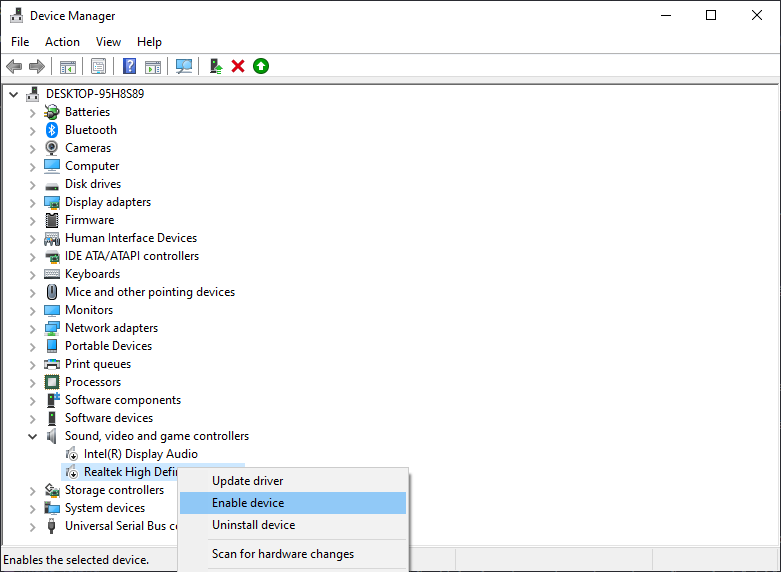Click the green enable device arrow icon
781x572 pixels.
pos(261,66)
